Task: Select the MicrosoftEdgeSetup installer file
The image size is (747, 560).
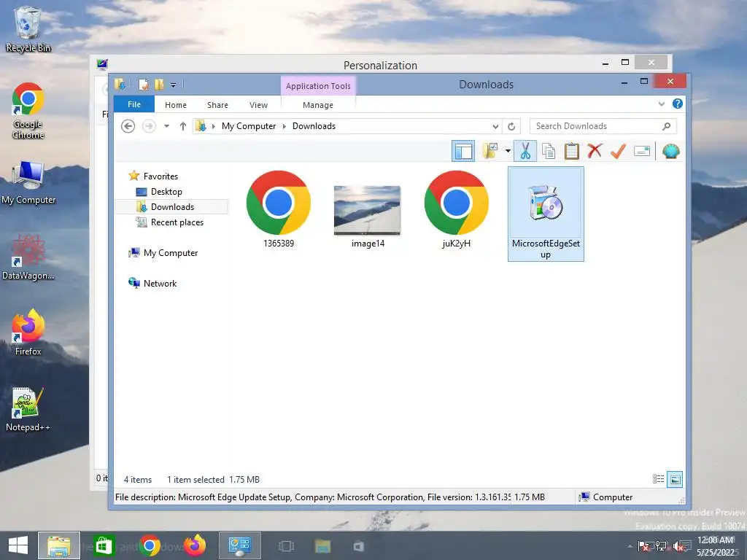Action: point(546,214)
